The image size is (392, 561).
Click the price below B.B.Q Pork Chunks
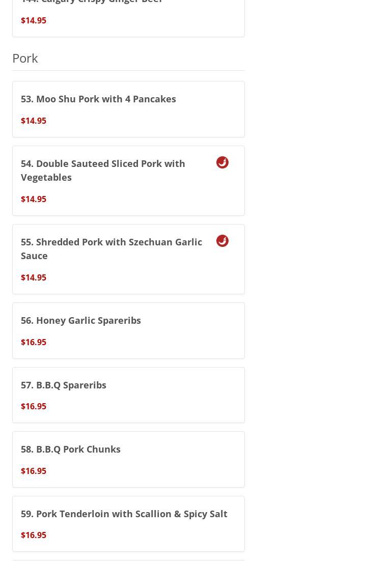pos(34,471)
